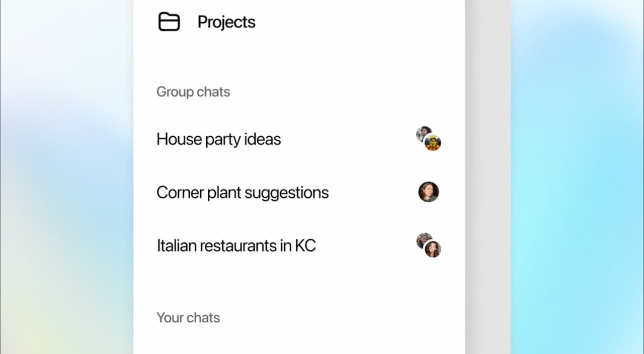Image resolution: width=644 pixels, height=354 pixels.
Task: Open the Projects section label
Action: pyautogui.click(x=226, y=22)
